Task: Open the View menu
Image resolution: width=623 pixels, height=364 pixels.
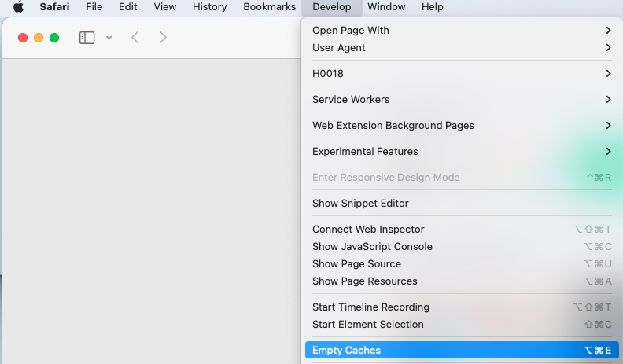Action: 165,7
